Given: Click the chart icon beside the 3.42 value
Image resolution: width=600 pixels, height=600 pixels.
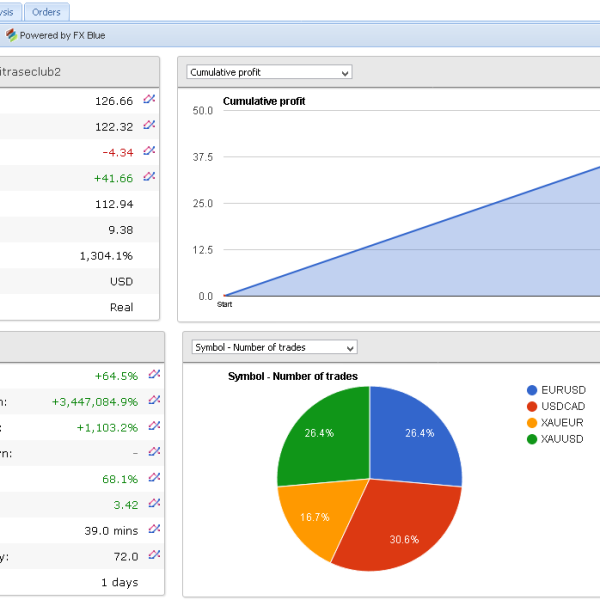Looking at the screenshot, I should pyautogui.click(x=154, y=504).
